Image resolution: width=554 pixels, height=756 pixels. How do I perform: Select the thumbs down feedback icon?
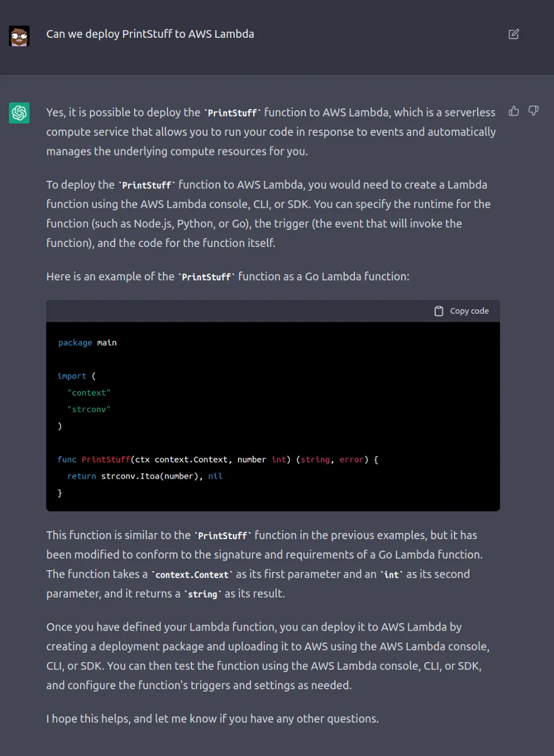coord(533,110)
